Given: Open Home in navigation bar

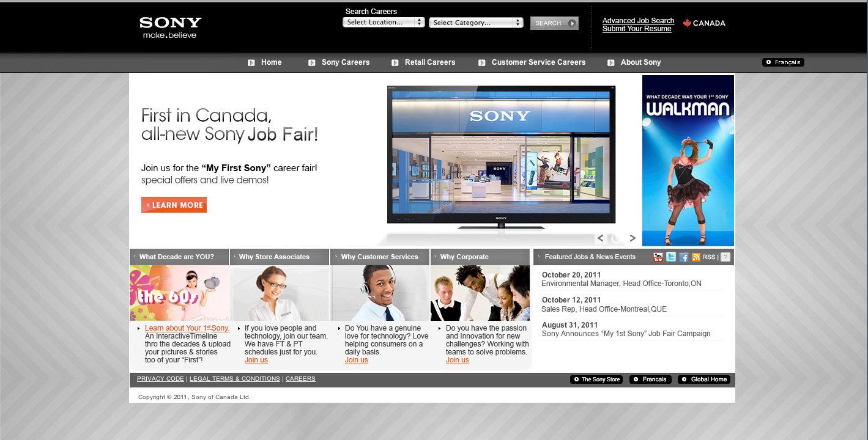Looking at the screenshot, I should coord(271,62).
